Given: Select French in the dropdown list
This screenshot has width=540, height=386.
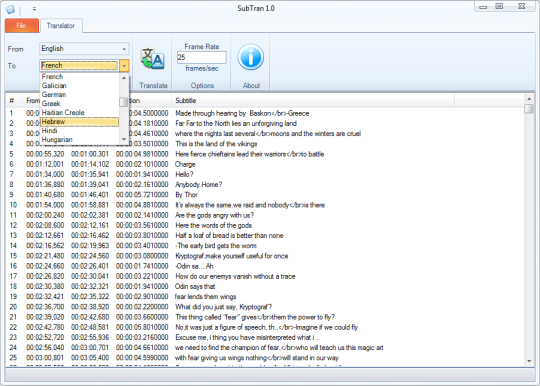Looking at the screenshot, I should point(80,76).
